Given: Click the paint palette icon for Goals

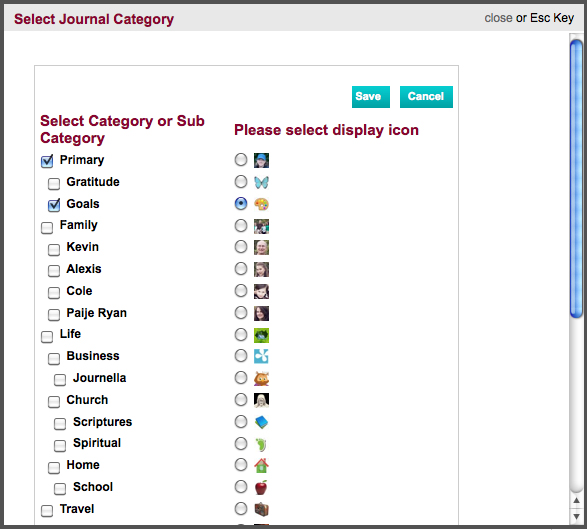Looking at the screenshot, I should 261,204.
